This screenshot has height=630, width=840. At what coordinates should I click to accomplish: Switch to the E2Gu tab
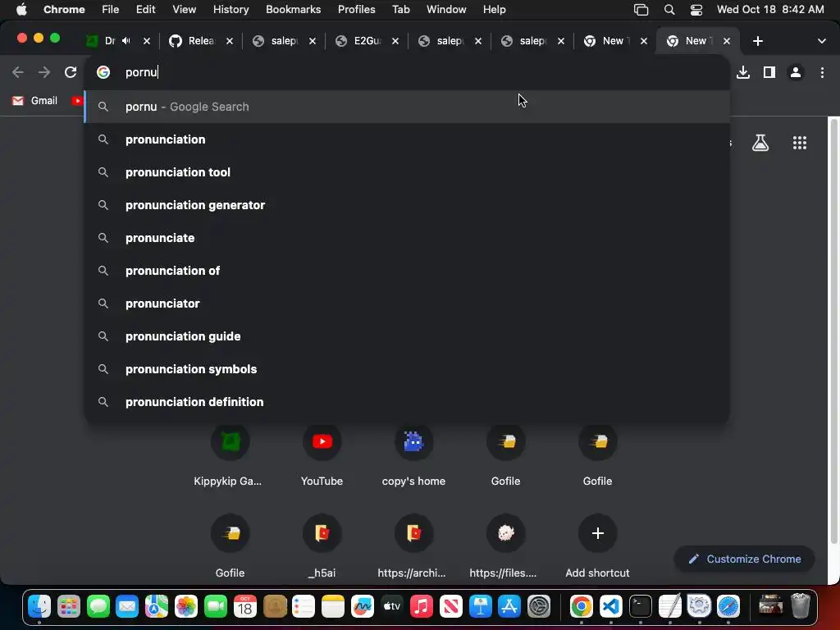pyautogui.click(x=366, y=41)
